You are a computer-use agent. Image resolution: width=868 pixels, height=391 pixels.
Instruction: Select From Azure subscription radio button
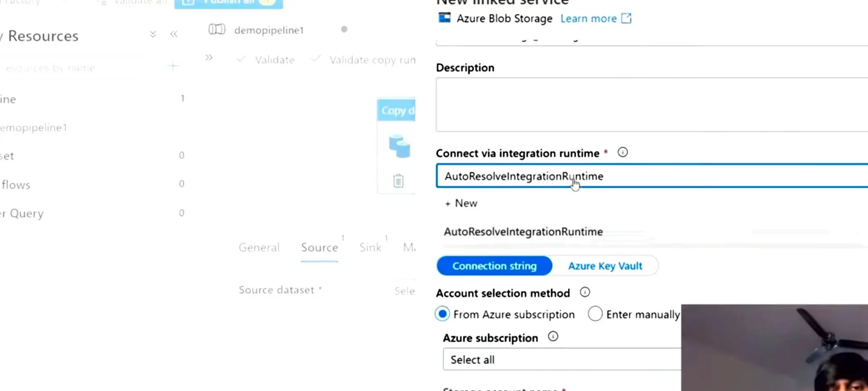coord(442,314)
